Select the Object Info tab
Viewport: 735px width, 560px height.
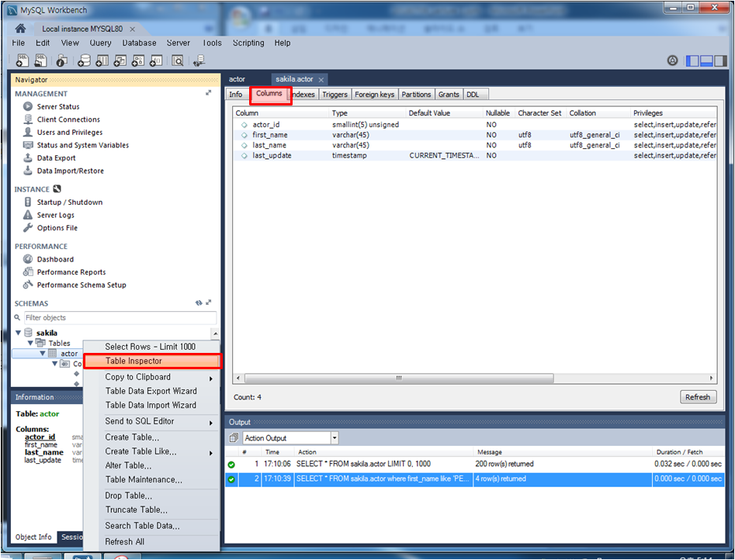coord(33,537)
